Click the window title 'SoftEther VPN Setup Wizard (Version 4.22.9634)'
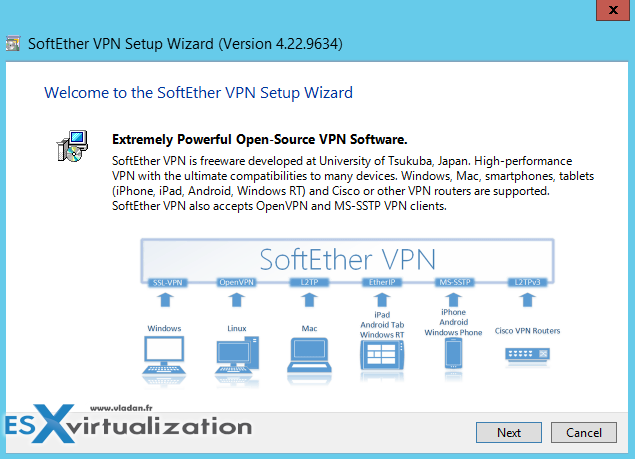Screen dimensions: 635x459 pos(185,44)
